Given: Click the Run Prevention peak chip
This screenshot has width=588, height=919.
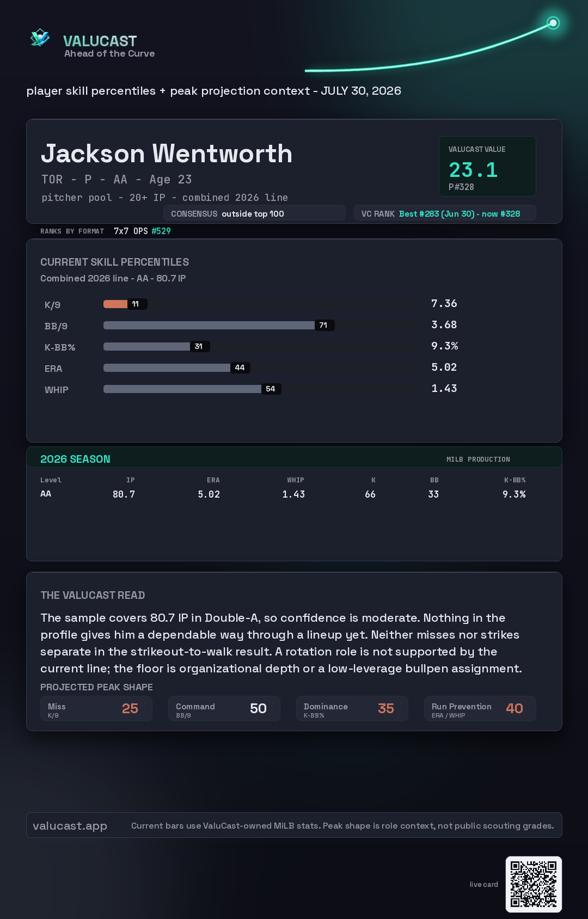Looking at the screenshot, I should tap(480, 708).
